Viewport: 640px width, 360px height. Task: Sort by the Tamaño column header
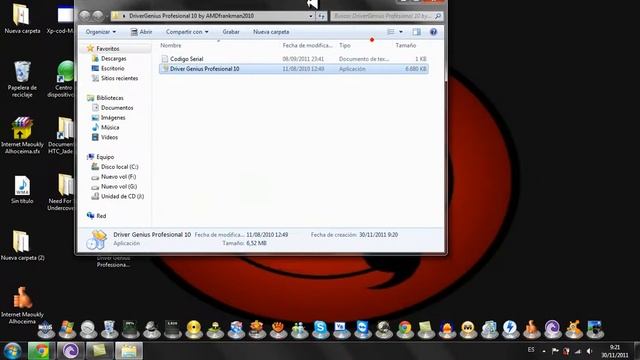tap(406, 45)
